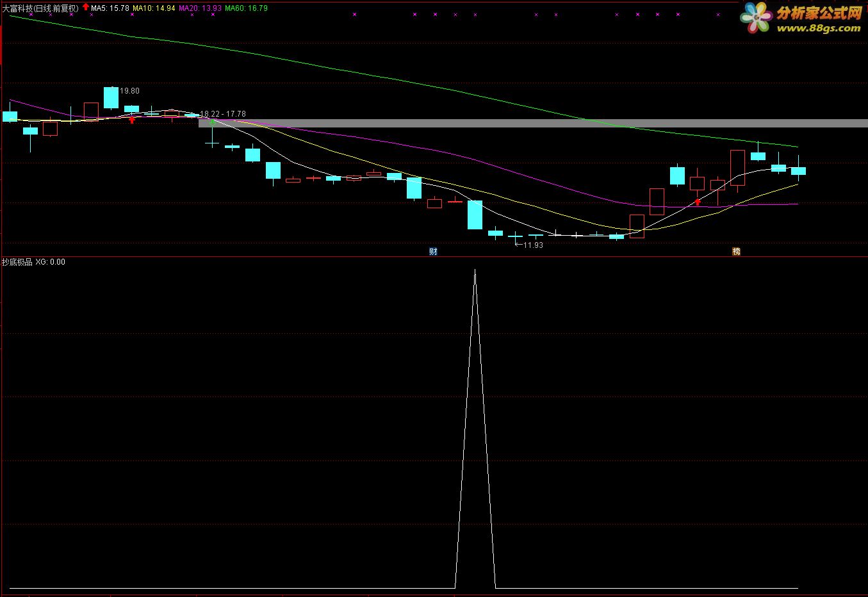Click the gray price gap band
The height and width of the screenshot is (597, 868).
point(533,123)
